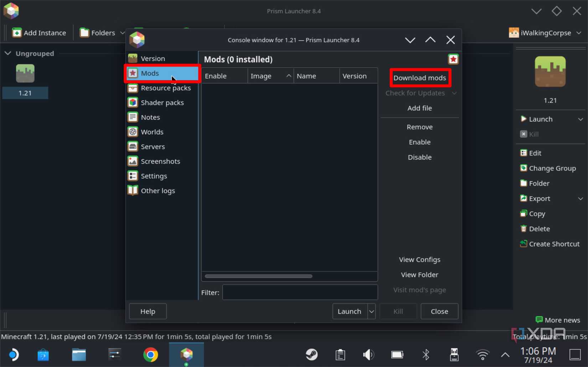Screen dimensions: 588x367
Task: Click View Configs
Action: pos(420,259)
